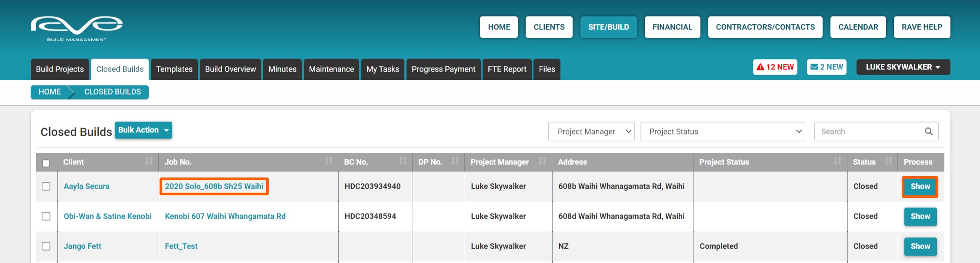Image resolution: width=980 pixels, height=263 pixels.
Task: Select the Jango Fett row checkbox
Action: click(x=46, y=246)
